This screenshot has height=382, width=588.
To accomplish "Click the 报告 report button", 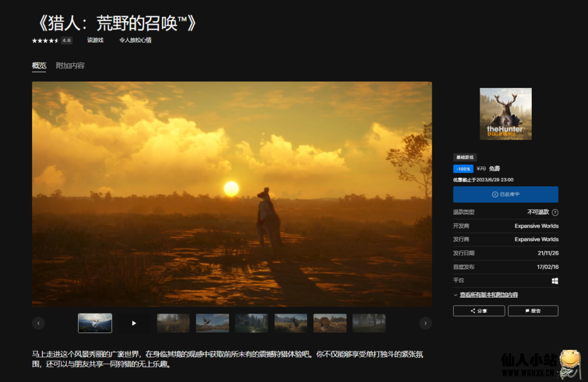I will 533,311.
